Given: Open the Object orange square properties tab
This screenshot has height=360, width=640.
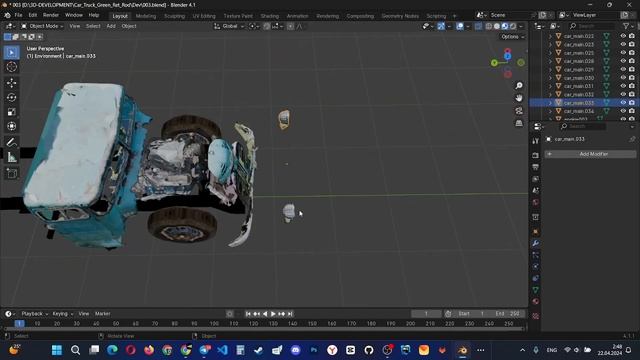Looking at the screenshot, I should (x=536, y=232).
